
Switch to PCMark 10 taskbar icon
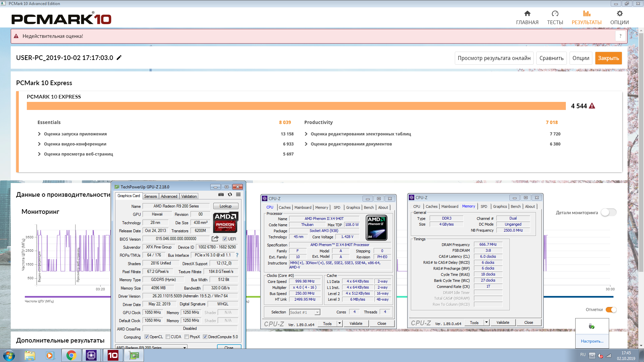[x=113, y=355]
